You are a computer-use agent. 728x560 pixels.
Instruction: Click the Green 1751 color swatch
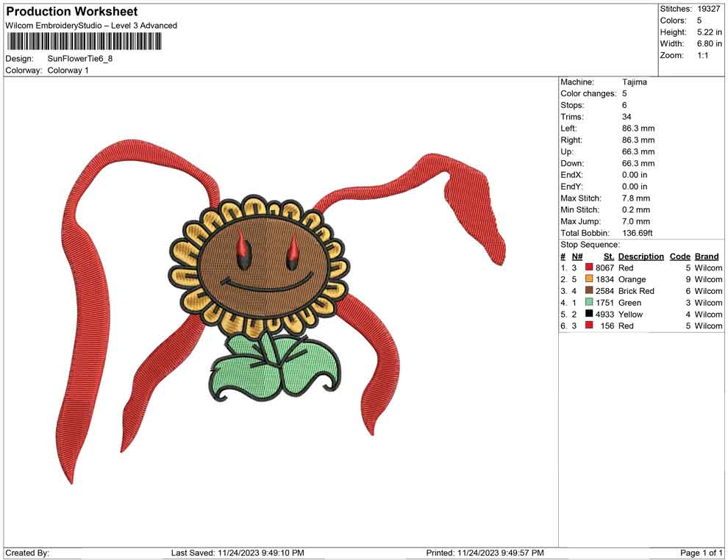pos(589,302)
